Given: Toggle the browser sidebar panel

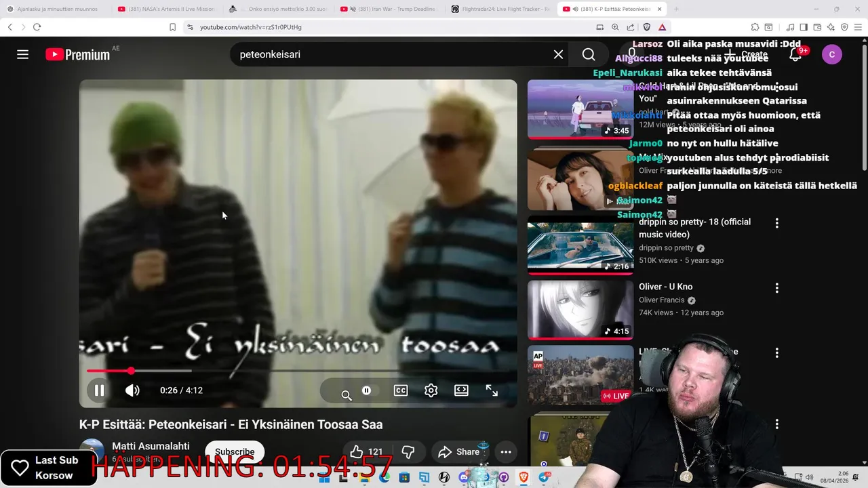Looking at the screenshot, I should point(804,27).
